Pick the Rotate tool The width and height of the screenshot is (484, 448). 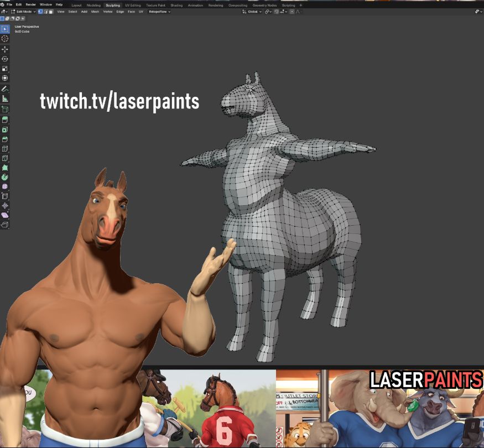(4, 59)
